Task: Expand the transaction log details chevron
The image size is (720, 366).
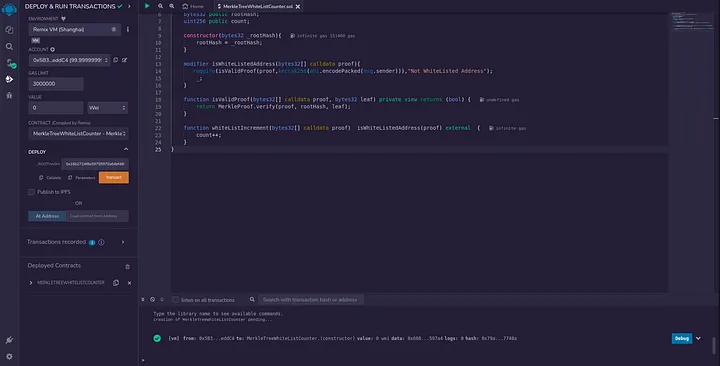Action: click(698, 338)
